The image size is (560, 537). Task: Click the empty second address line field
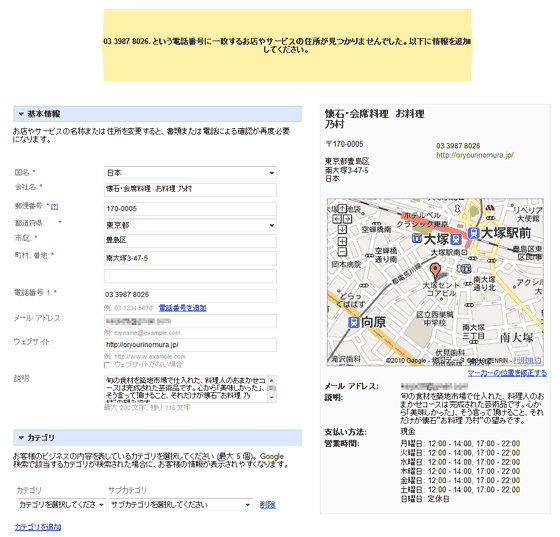(190, 276)
